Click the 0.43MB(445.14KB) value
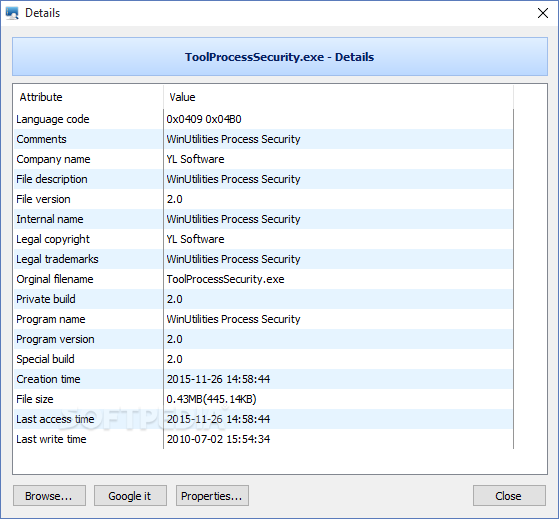Image resolution: width=559 pixels, height=519 pixels. tap(211, 399)
